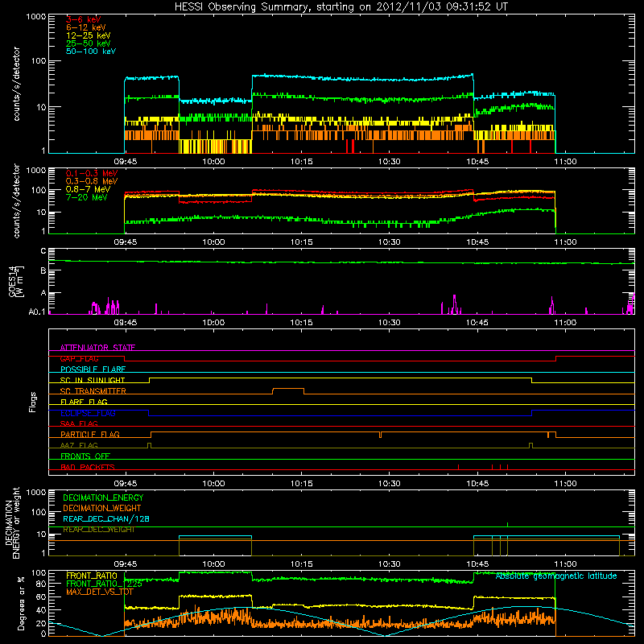Select the 3-6 keV legend label
This screenshot has width=644, height=644.
click(84, 19)
